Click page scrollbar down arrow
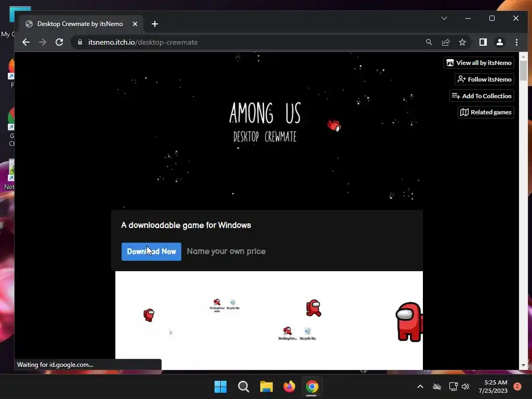This screenshot has width=532, height=399. (x=523, y=365)
